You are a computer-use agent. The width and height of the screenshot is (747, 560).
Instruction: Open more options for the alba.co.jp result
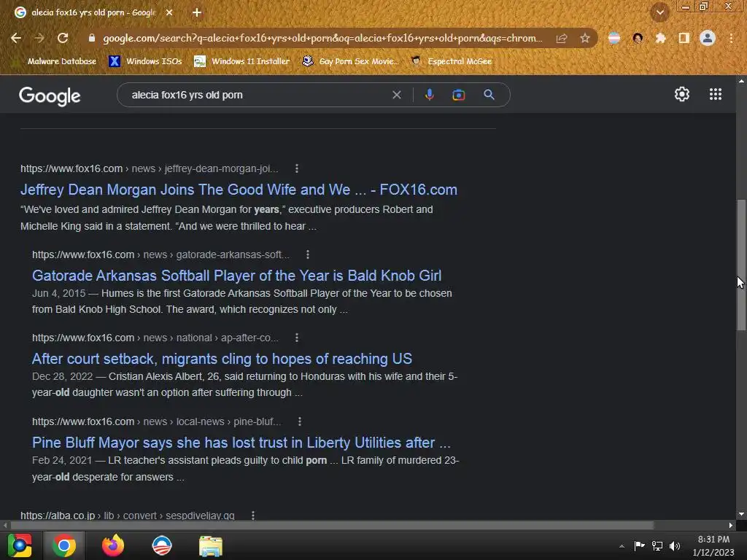(253, 516)
